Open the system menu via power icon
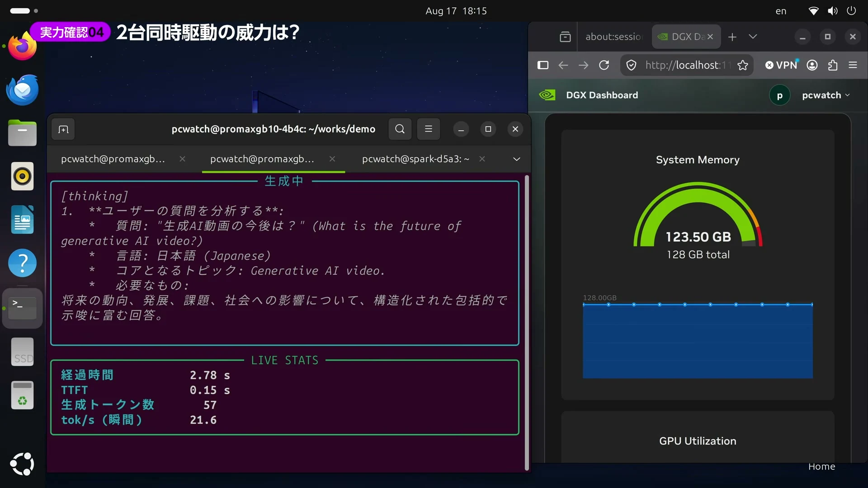868x488 pixels. coord(851,11)
